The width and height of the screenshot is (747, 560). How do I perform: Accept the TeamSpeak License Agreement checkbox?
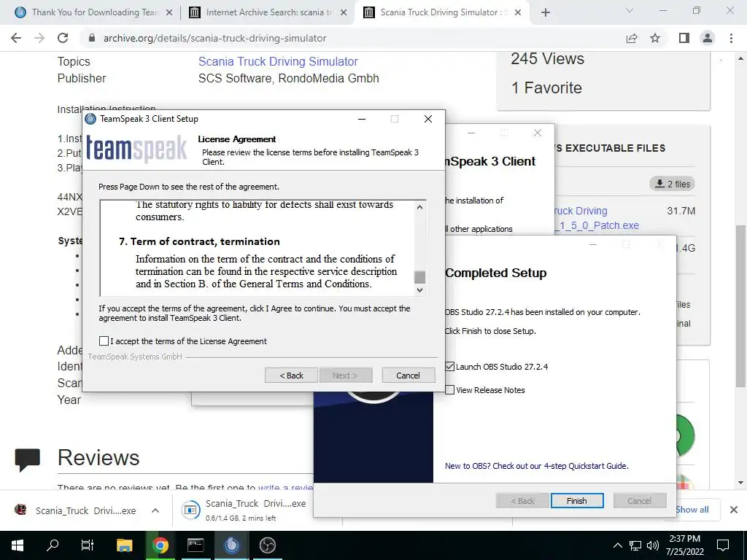(x=104, y=341)
